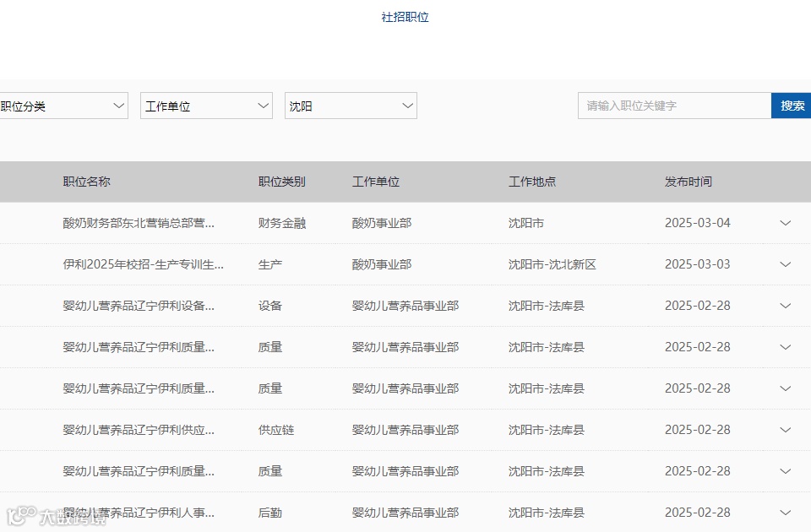The height and width of the screenshot is (532, 811).
Task: Open the 沈阳 city dropdown
Action: pos(351,106)
